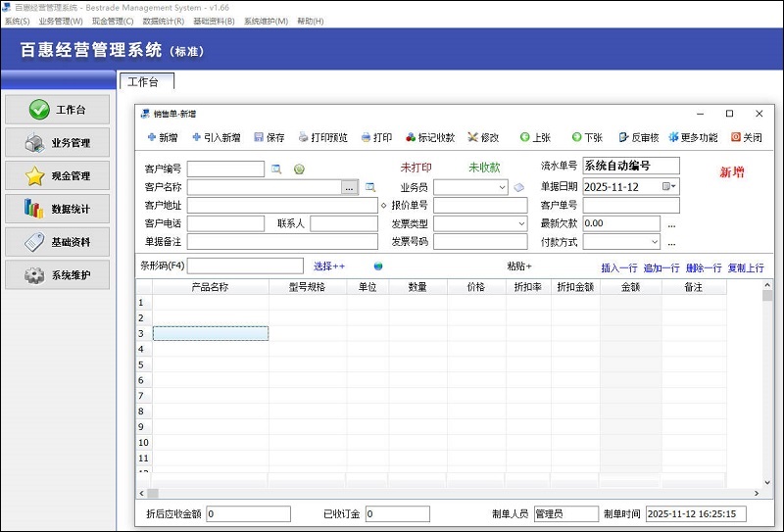Image resolution: width=784 pixels, height=532 pixels.
Task: Click the 删除一行 link
Action: [x=704, y=268]
